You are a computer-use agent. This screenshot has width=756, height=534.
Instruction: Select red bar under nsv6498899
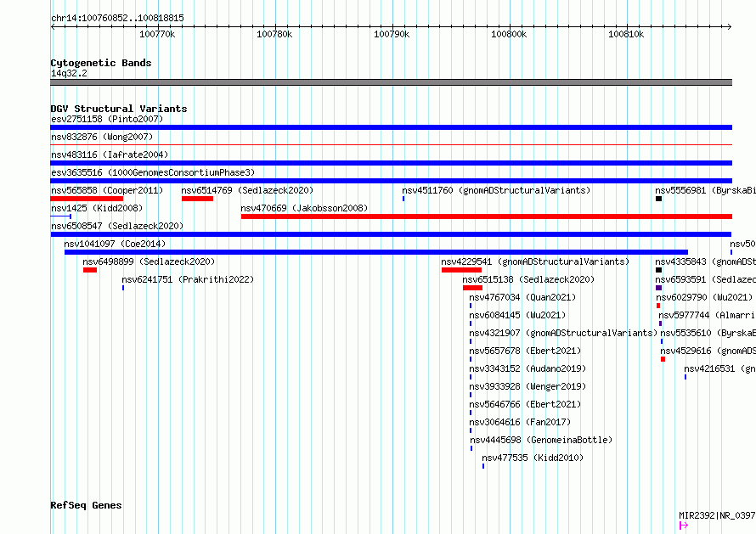click(x=90, y=270)
